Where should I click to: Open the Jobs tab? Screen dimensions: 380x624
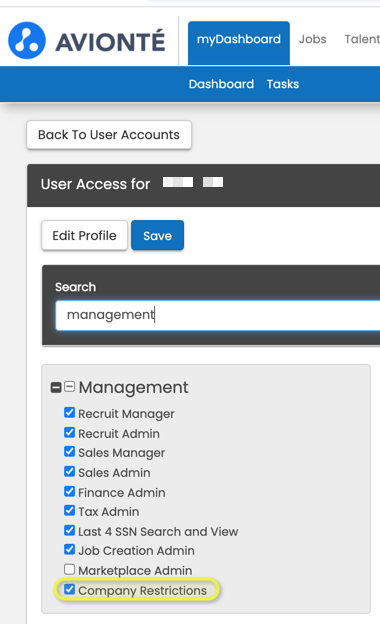click(x=312, y=39)
